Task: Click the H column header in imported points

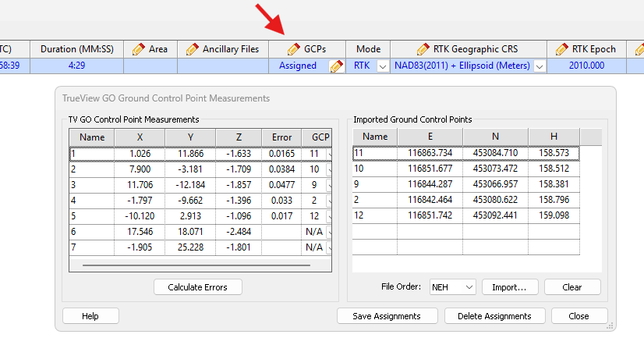Action: tap(554, 137)
